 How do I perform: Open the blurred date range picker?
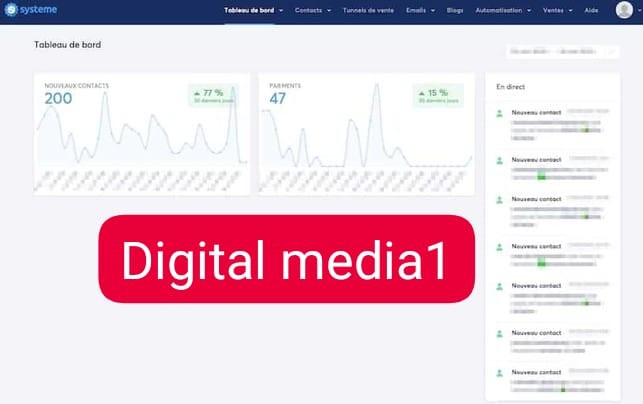[563, 52]
